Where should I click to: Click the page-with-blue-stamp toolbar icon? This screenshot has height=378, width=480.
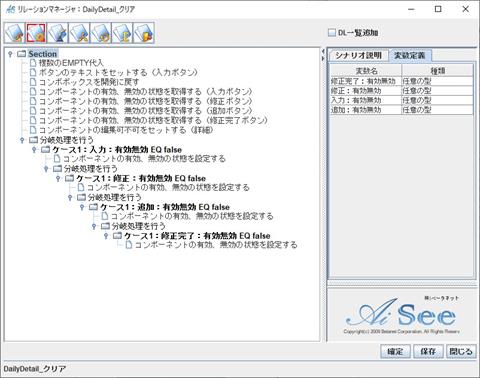click(x=57, y=33)
